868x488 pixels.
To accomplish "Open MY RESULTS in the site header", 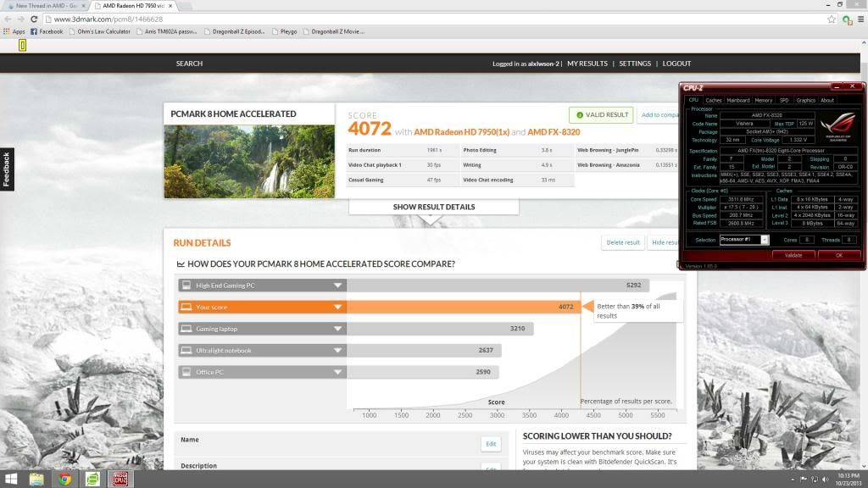I will pyautogui.click(x=587, y=64).
